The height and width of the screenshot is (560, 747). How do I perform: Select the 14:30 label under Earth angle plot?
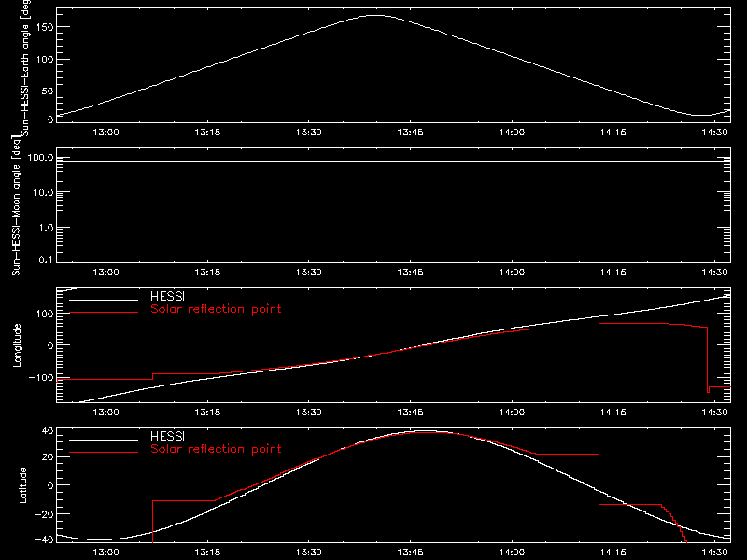coord(714,133)
